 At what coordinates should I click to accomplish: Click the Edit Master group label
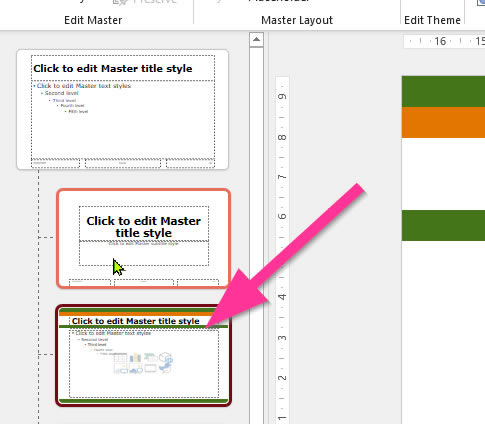click(93, 20)
